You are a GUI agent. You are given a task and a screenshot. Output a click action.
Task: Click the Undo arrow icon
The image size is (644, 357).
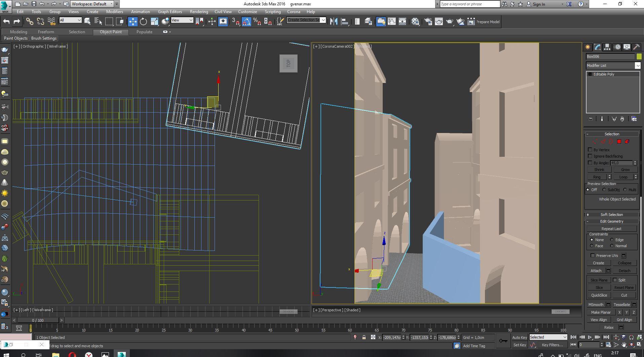click(x=6, y=22)
